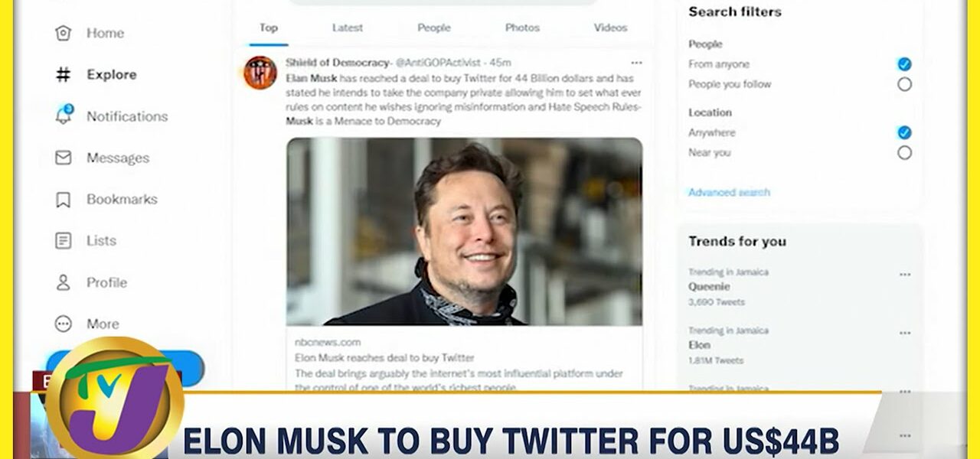Expand options for the Elon trend
This screenshot has width=980, height=459.
point(905,334)
